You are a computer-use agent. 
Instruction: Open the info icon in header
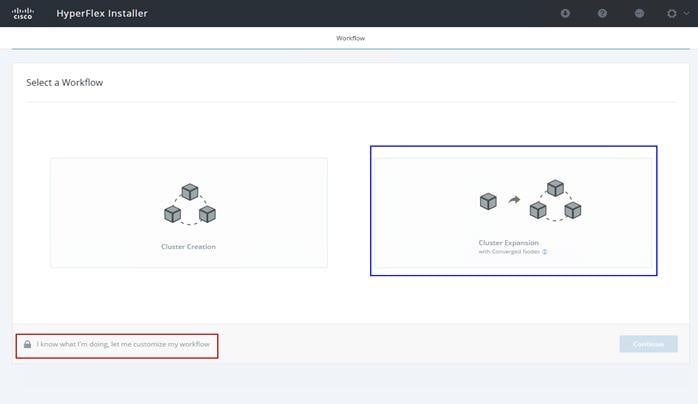pyautogui.click(x=565, y=13)
